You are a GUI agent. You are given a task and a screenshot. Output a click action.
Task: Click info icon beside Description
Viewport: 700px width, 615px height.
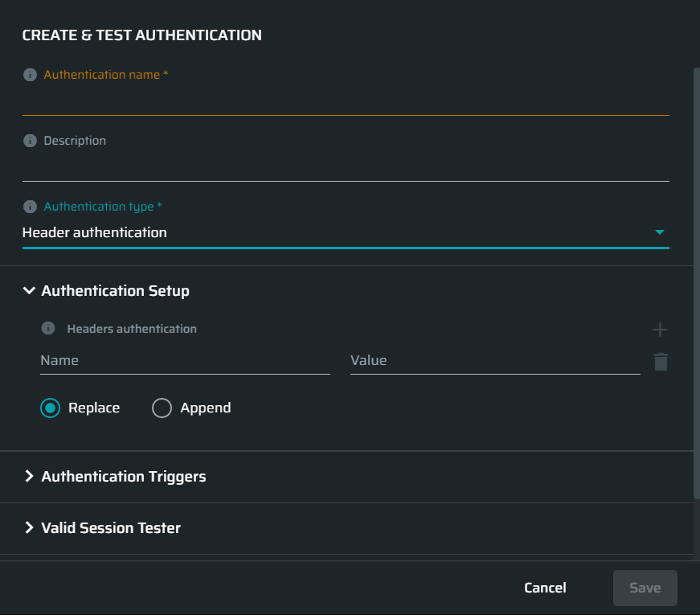click(x=30, y=141)
